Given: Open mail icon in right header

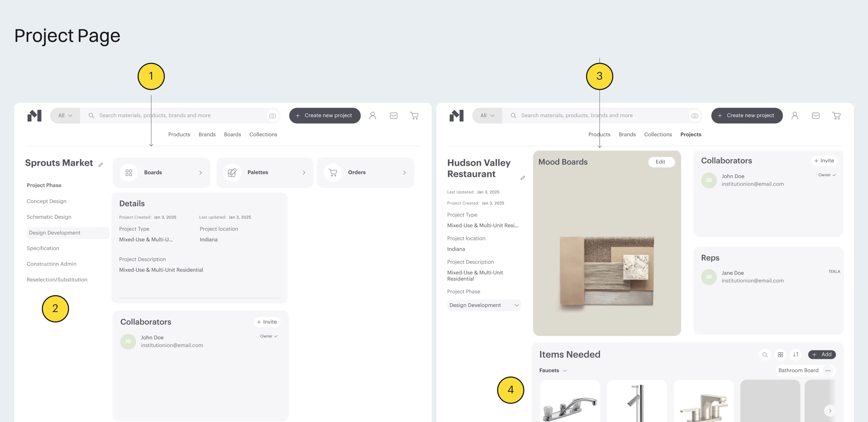Looking at the screenshot, I should coord(816,116).
